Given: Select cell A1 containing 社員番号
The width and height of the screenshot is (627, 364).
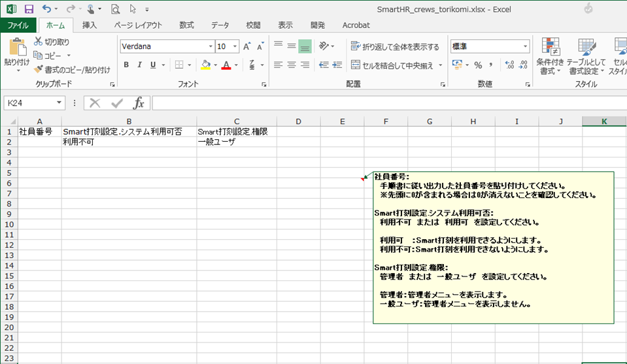Looking at the screenshot, I should tap(39, 131).
